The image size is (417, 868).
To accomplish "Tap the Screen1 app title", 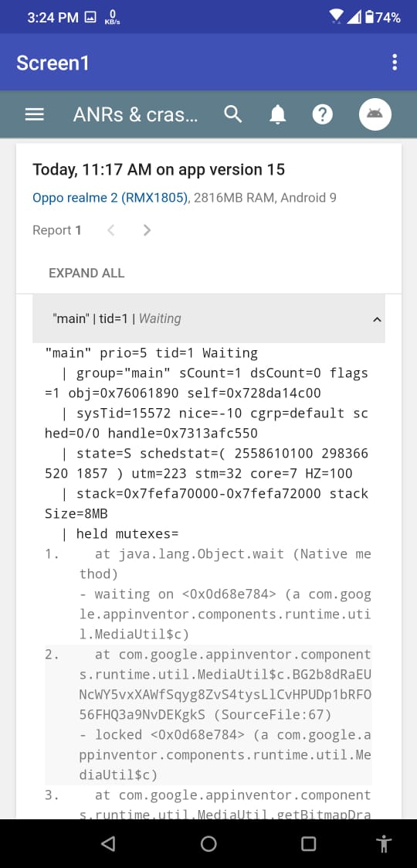I will 53,63.
